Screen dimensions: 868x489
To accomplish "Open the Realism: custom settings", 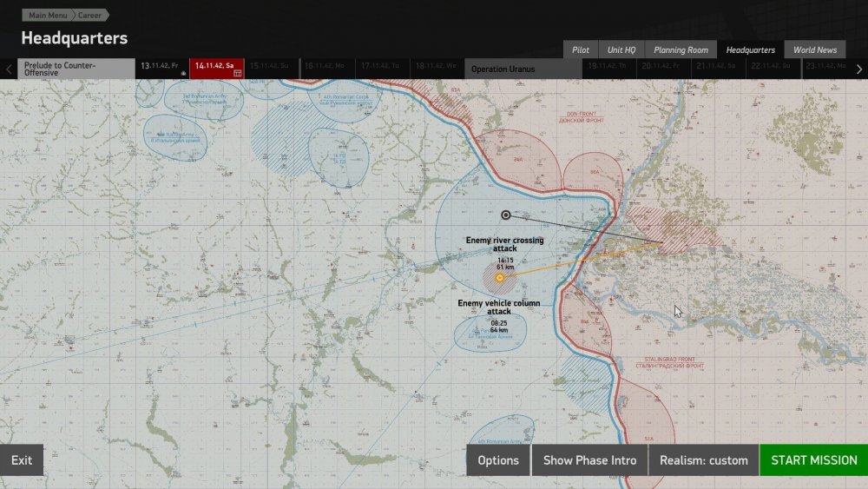I will click(x=703, y=460).
